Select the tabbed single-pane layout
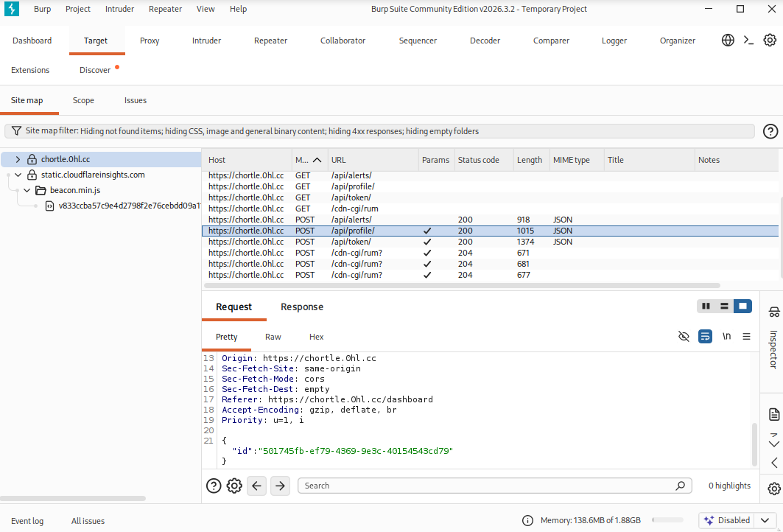 pos(742,307)
